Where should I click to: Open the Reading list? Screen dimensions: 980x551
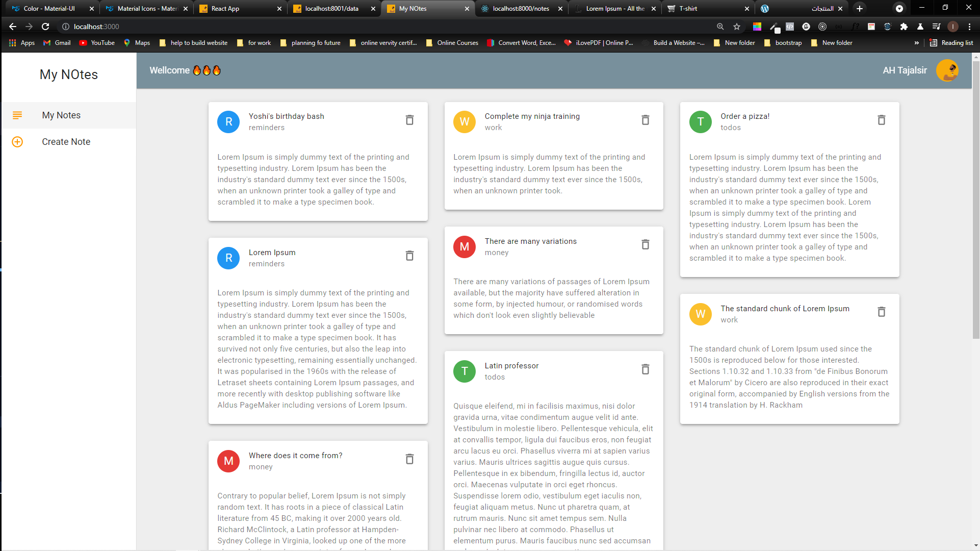[951, 43]
